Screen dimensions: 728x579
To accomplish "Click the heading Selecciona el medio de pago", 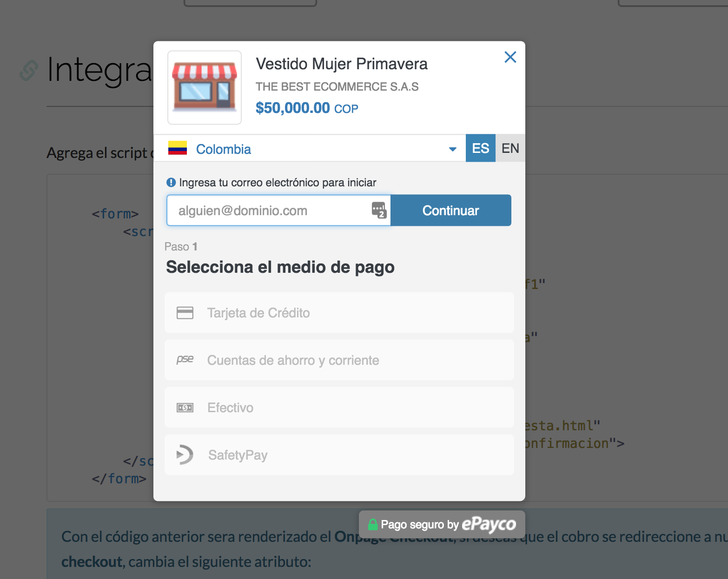I will coord(280,267).
